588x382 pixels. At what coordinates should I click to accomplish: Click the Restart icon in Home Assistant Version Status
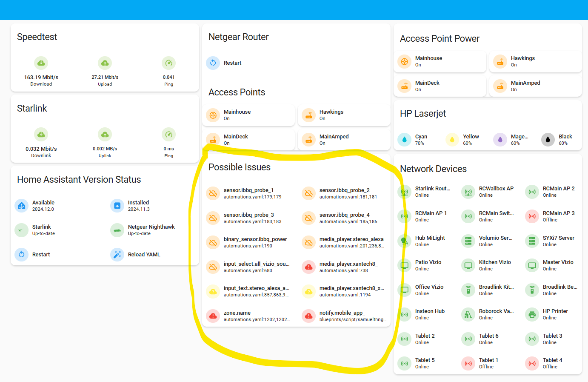21,255
